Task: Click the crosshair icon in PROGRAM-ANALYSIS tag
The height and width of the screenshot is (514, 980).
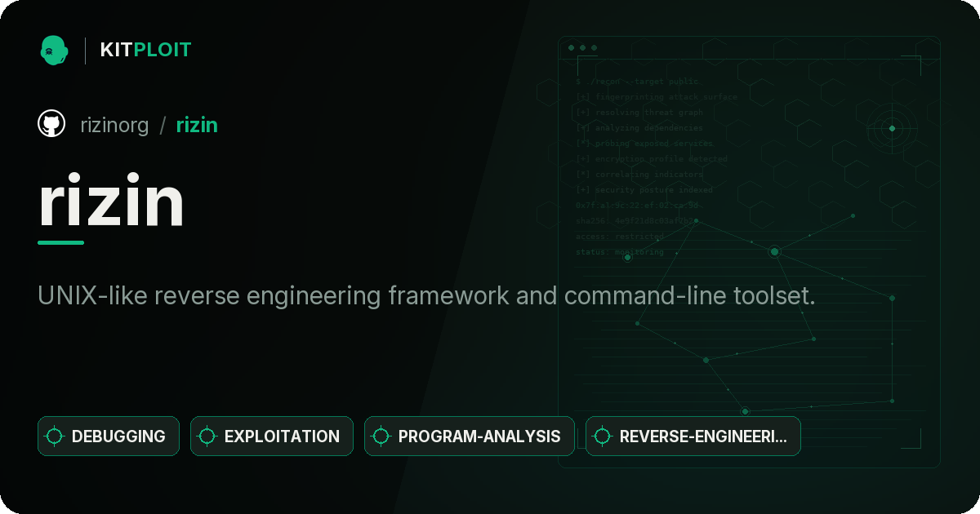Action: pos(381,436)
